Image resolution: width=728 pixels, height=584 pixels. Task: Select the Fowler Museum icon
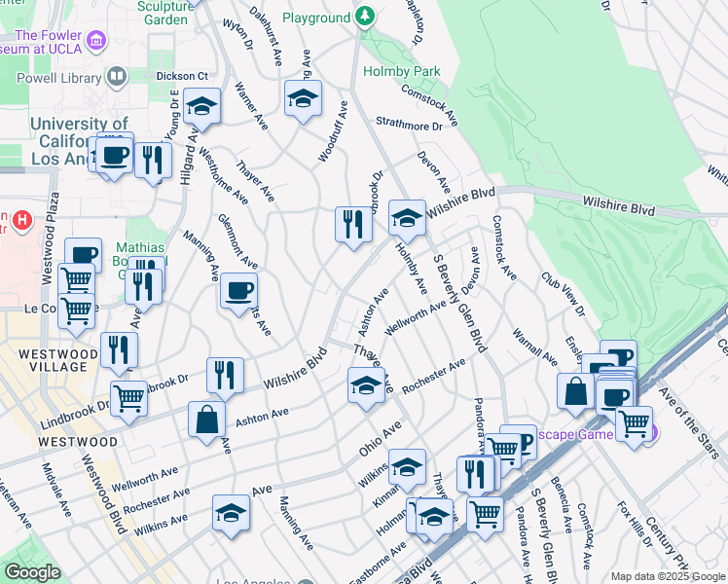[96, 40]
